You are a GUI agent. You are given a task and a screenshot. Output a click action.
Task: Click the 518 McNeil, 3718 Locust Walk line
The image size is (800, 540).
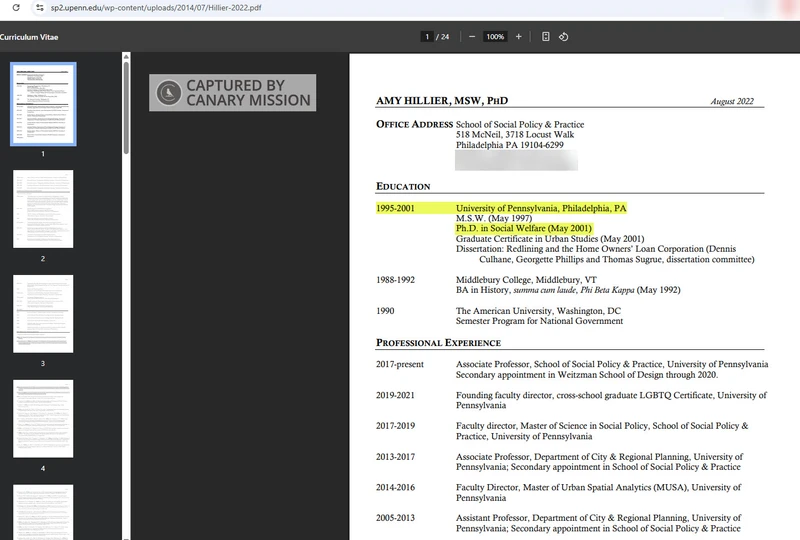(515, 134)
